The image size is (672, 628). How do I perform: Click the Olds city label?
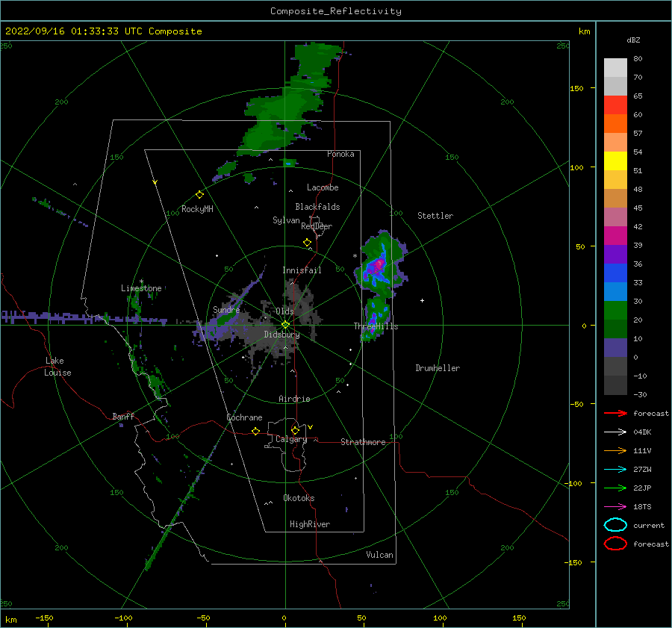pyautogui.click(x=284, y=311)
